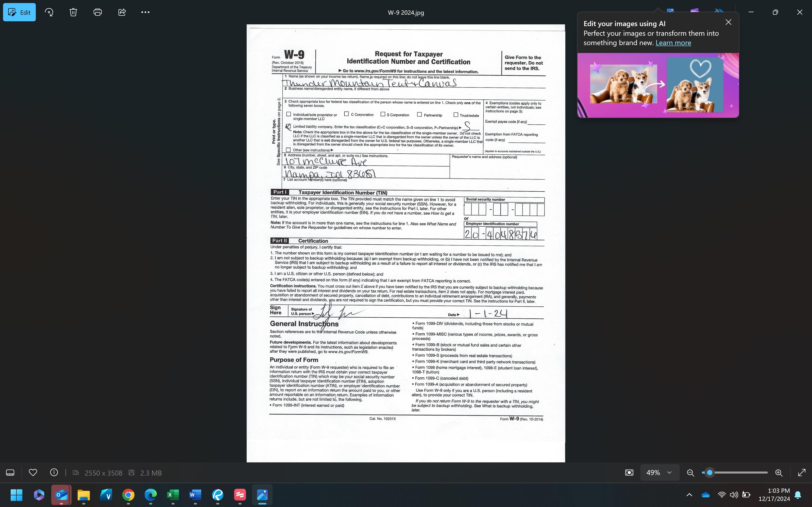Show file info with the info icon
This screenshot has width=812, height=507.
(54, 473)
